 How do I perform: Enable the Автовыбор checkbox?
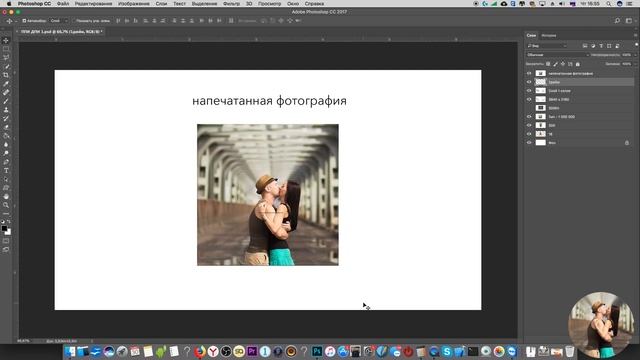tap(24, 20)
